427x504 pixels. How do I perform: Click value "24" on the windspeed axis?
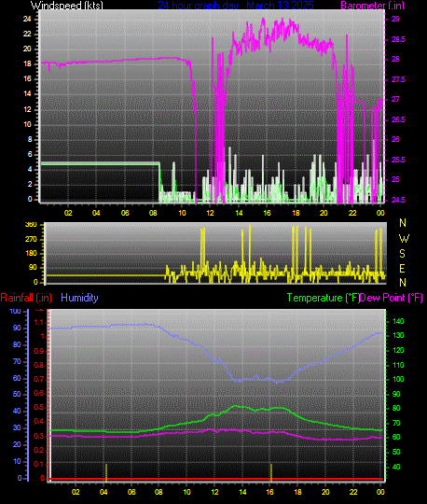pos(27,19)
